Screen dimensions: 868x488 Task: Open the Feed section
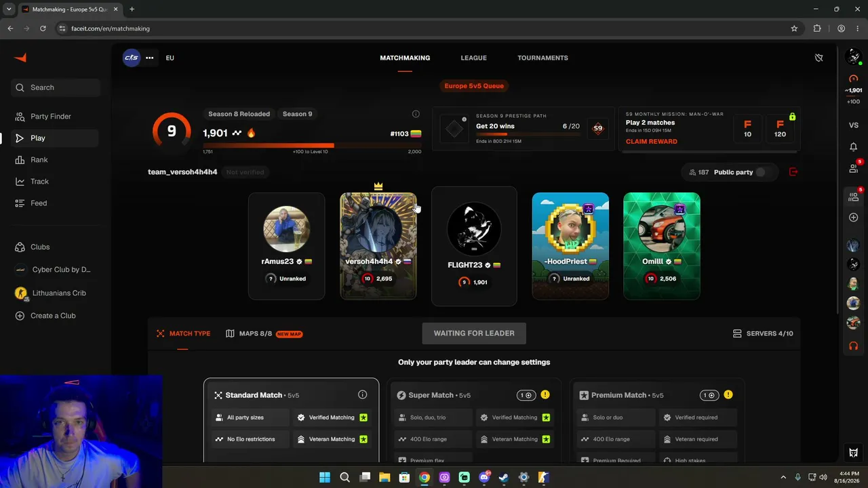(56, 203)
